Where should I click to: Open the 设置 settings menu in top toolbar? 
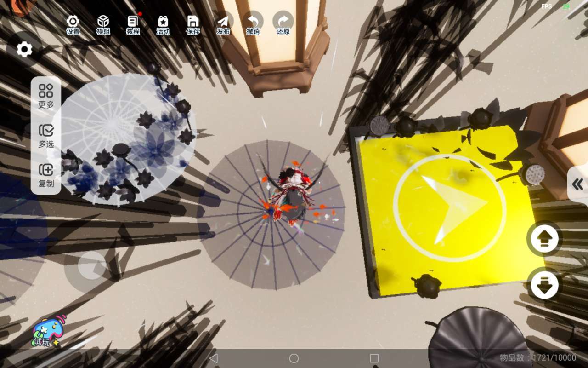point(73,24)
